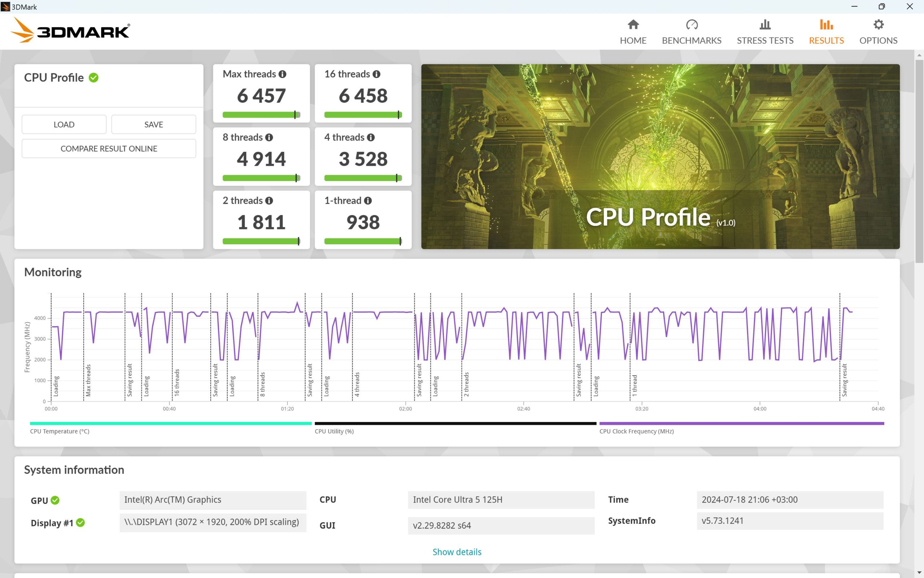This screenshot has height=578, width=924.
Task: Click the 2 threads score 1 811
Action: click(261, 223)
